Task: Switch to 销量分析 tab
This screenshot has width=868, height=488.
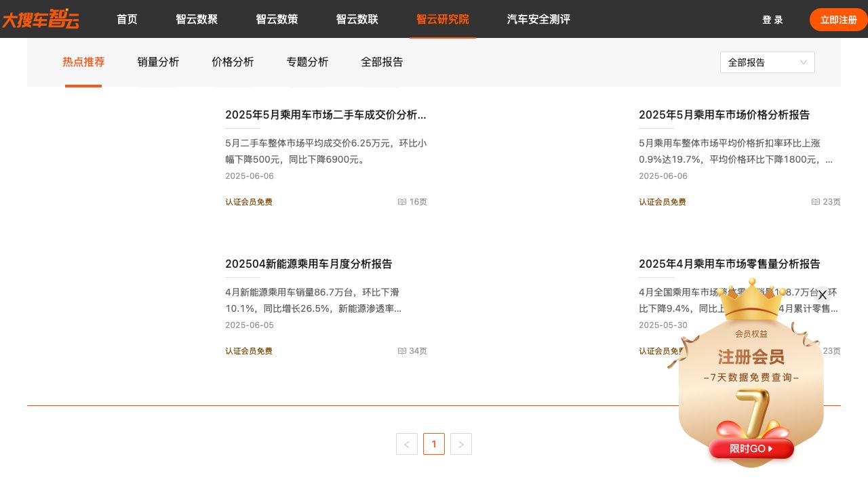Action: coord(158,62)
